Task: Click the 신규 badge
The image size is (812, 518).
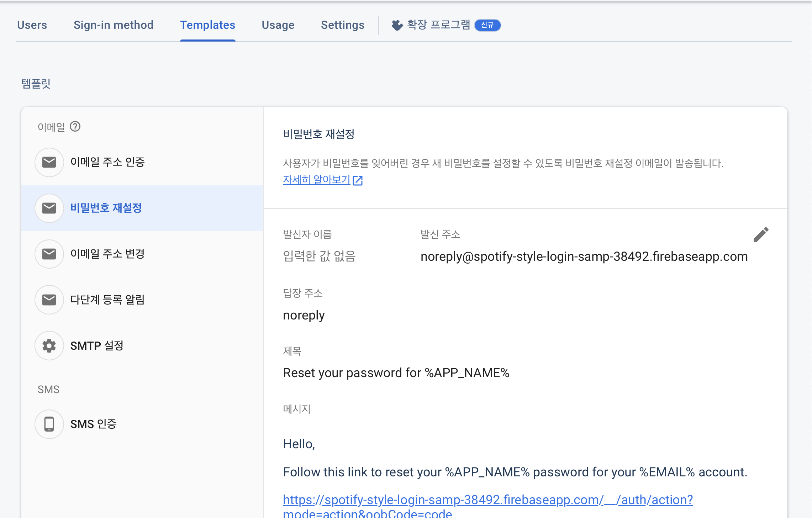Action: pyautogui.click(x=487, y=25)
